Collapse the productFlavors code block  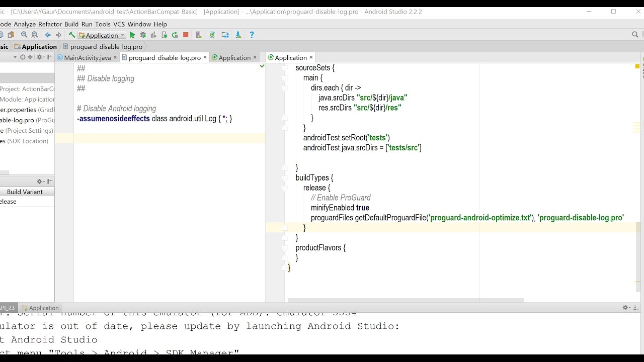pos(285,248)
